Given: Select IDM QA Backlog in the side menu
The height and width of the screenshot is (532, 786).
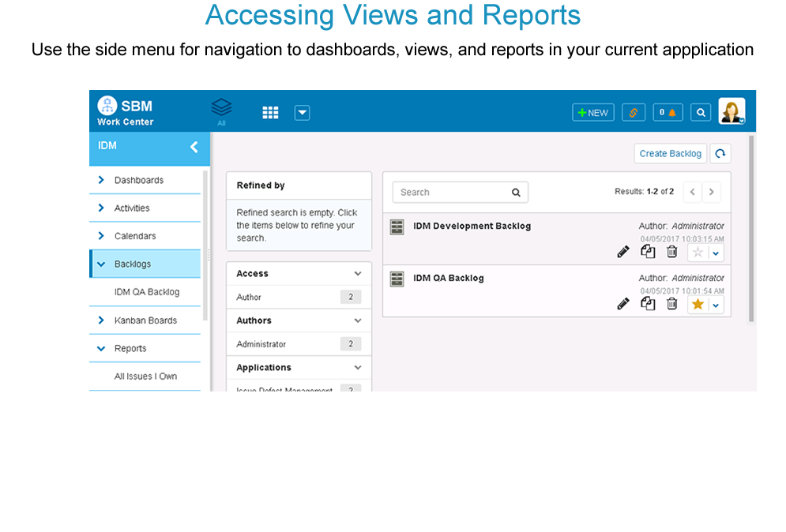Looking at the screenshot, I should pyautogui.click(x=146, y=292).
